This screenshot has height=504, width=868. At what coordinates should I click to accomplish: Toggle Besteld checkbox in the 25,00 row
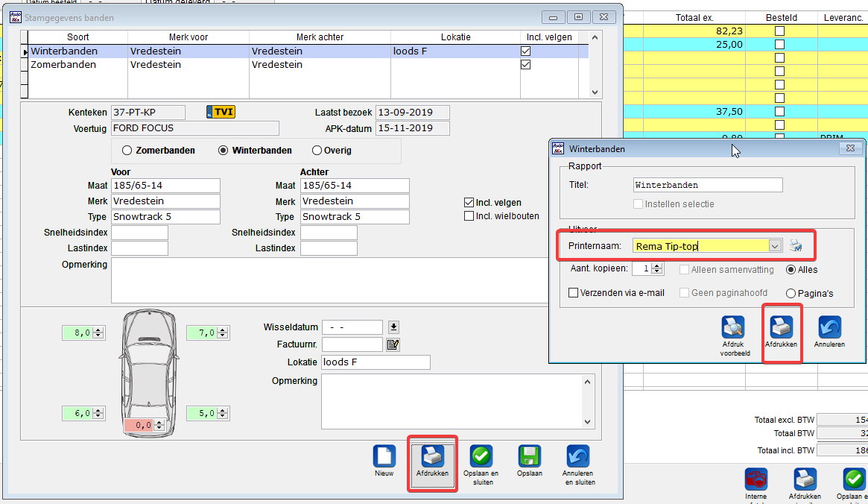(x=779, y=44)
